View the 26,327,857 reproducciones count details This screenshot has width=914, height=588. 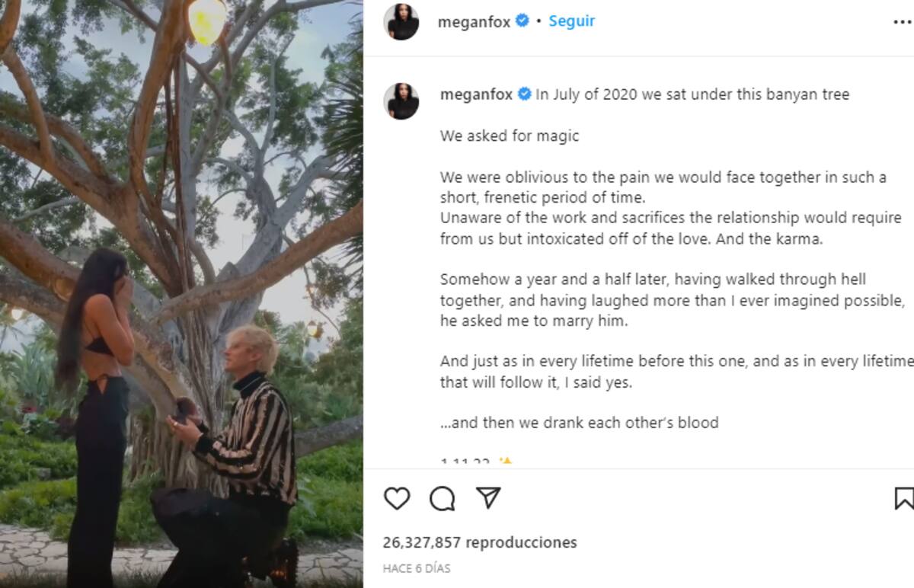480,542
